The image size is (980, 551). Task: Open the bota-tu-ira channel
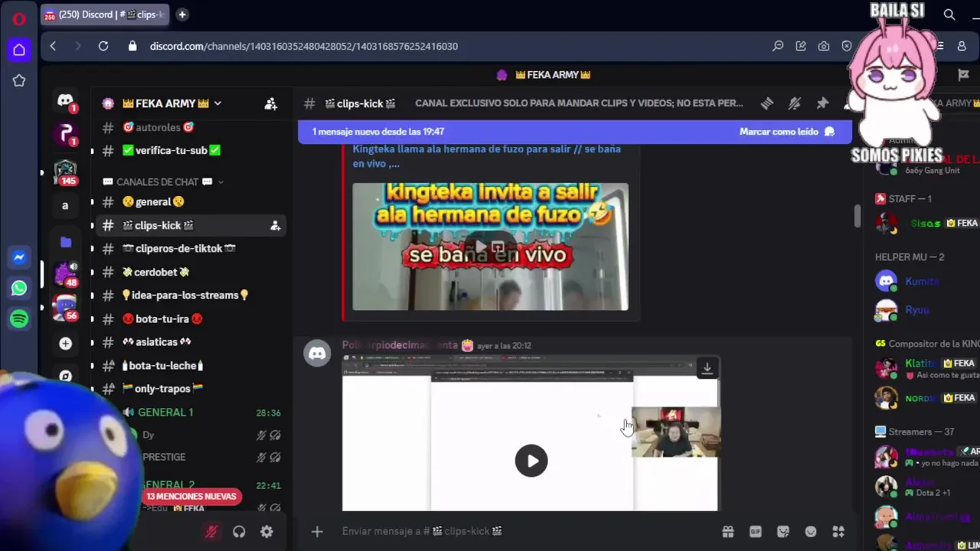(190, 319)
